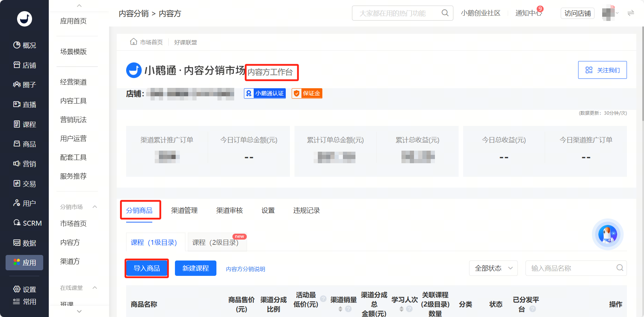Switch to 渠道管理 tab
Image resolution: width=644 pixels, height=317 pixels.
coord(184,211)
